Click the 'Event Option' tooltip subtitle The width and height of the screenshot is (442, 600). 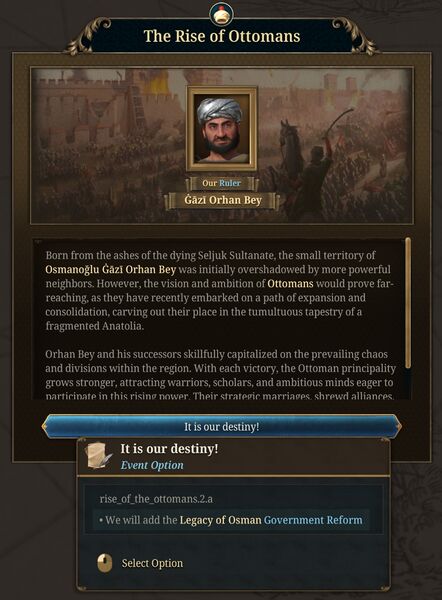(152, 465)
